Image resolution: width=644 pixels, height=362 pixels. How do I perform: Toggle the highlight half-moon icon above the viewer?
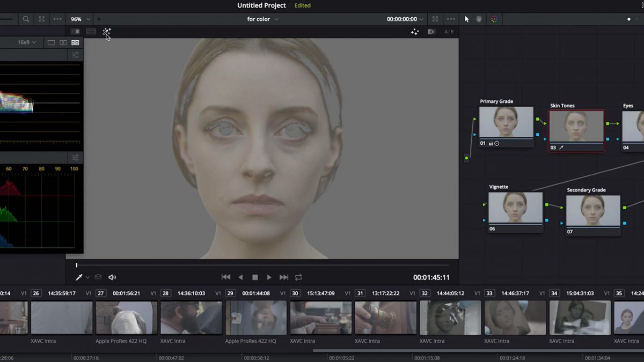point(431,32)
